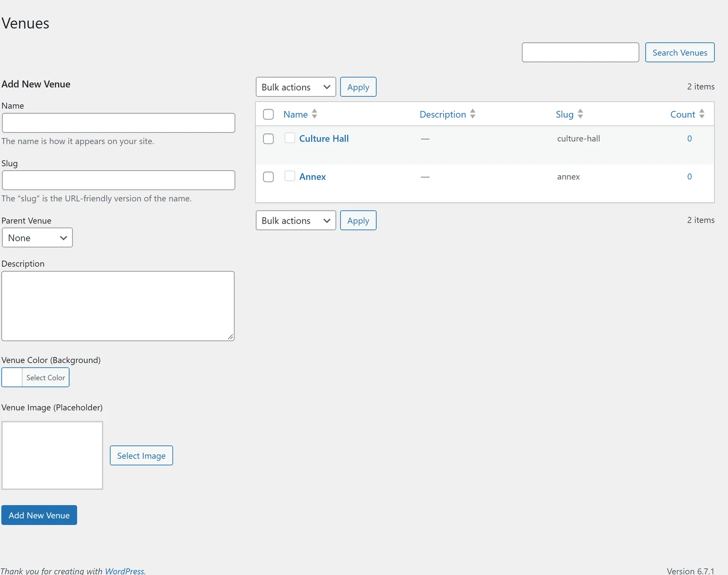Image resolution: width=728 pixels, height=575 pixels.
Task: Click the color box beside Culture Hall
Action: click(290, 138)
